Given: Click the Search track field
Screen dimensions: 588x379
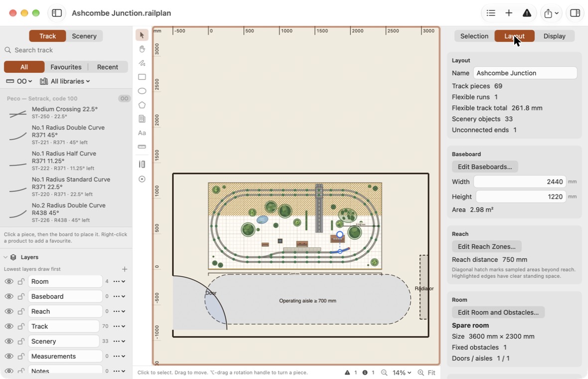Looking at the screenshot, I should click(66, 50).
